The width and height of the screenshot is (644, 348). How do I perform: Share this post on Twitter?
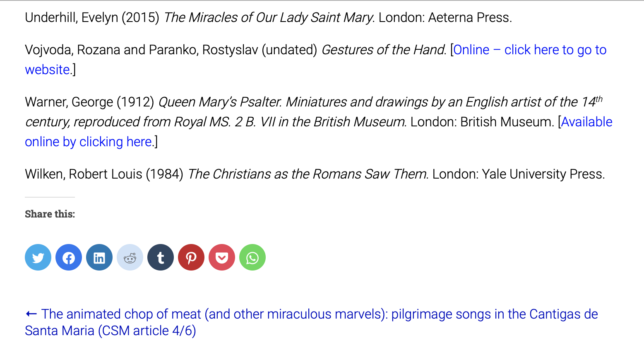[38, 257]
